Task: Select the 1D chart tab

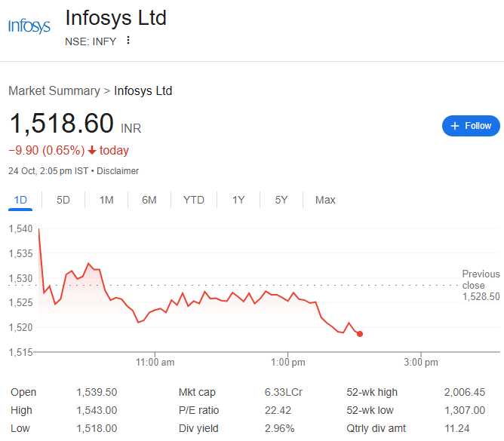Action: (x=21, y=200)
